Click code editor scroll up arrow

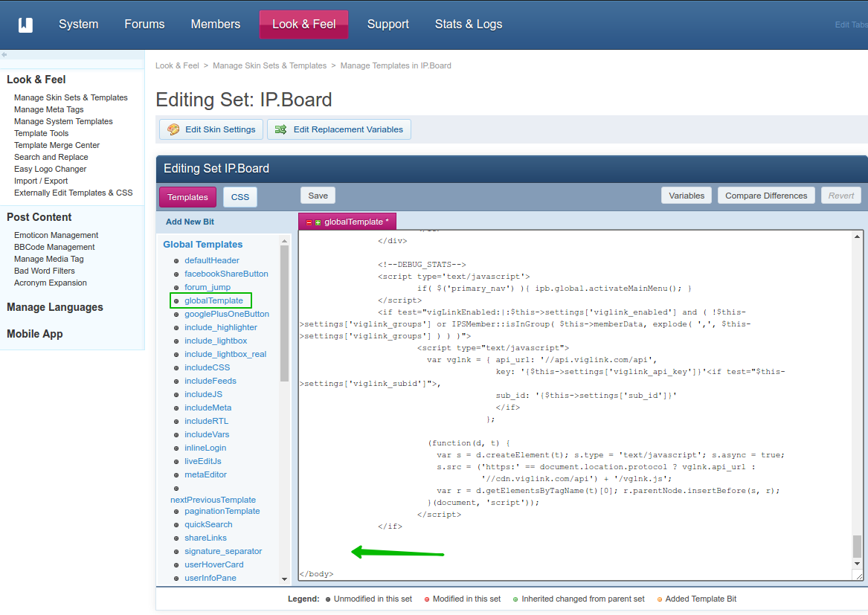click(857, 236)
